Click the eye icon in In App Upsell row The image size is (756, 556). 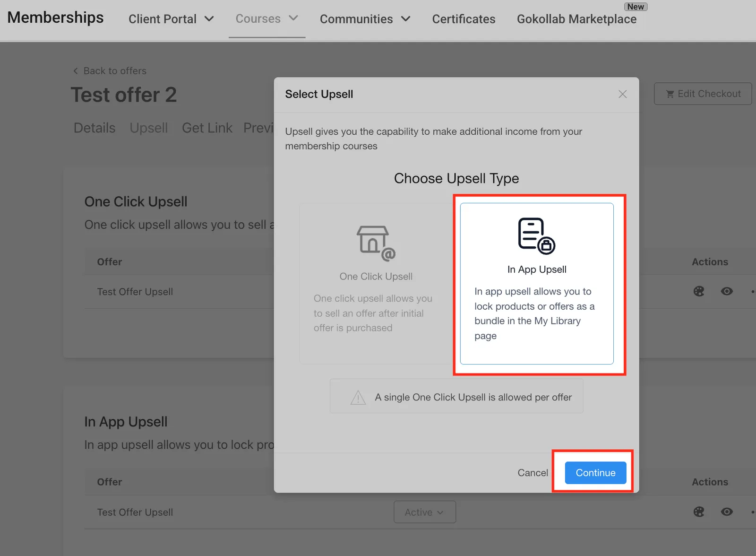(727, 512)
